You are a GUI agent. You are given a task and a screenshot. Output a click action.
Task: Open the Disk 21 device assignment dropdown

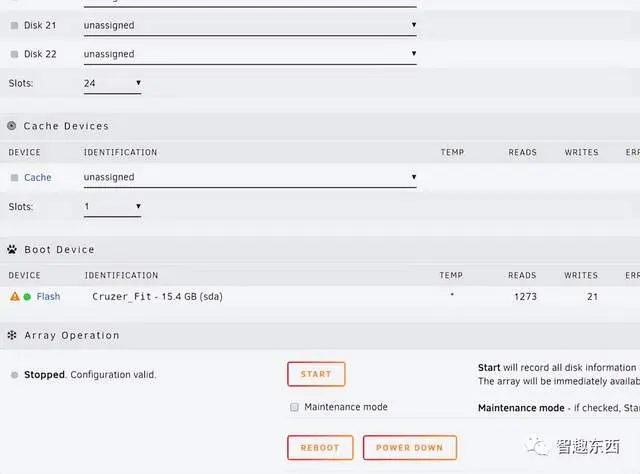point(250,26)
